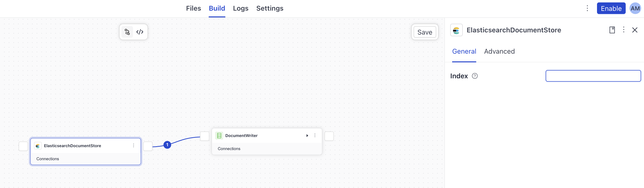Close the ElasticsearchDocumentStore side panel
The image size is (644, 188).
point(635,30)
